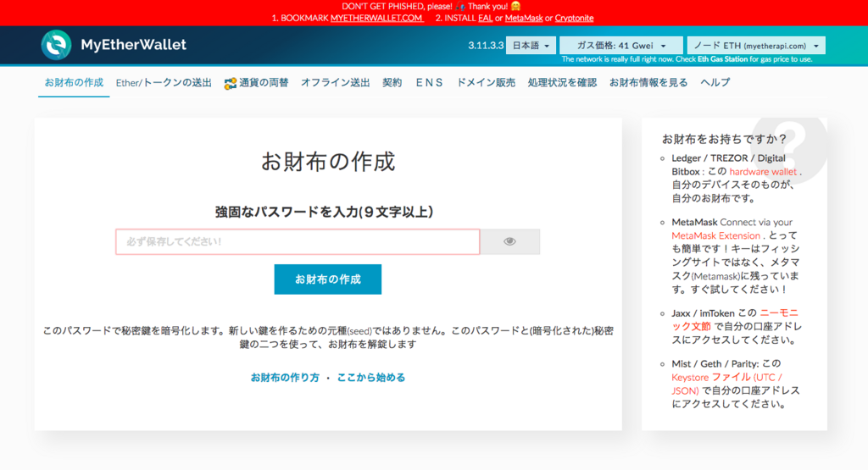Toggle password visibility eye icon
This screenshot has width=868, height=470.
[x=509, y=241]
